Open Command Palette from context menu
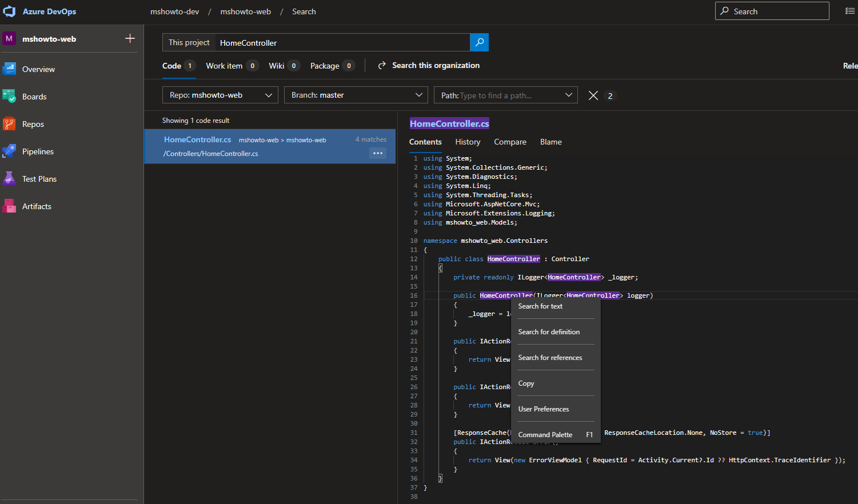The height and width of the screenshot is (504, 858). pyautogui.click(x=556, y=435)
